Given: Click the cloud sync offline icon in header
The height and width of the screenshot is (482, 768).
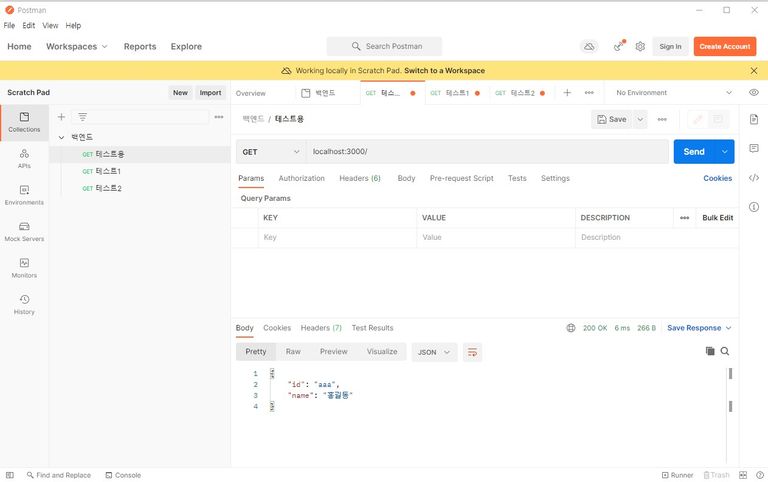Looking at the screenshot, I should click(x=589, y=47).
